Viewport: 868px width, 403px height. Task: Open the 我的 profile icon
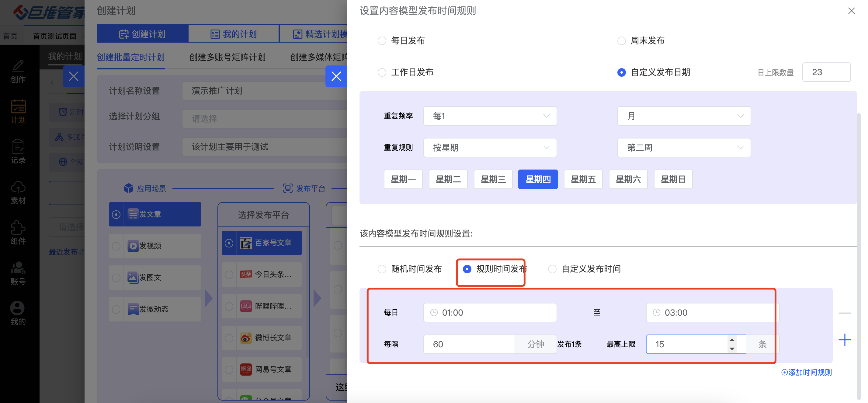click(x=17, y=308)
